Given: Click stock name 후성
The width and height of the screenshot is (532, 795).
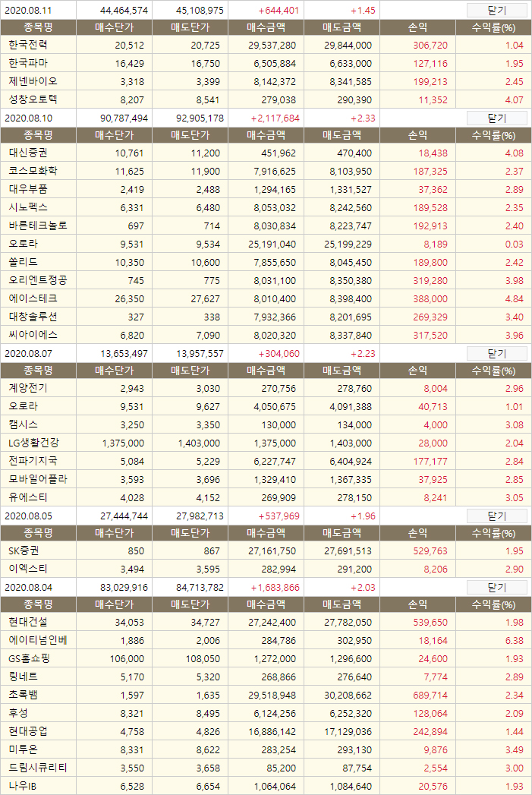Looking at the screenshot, I should pos(18,714).
